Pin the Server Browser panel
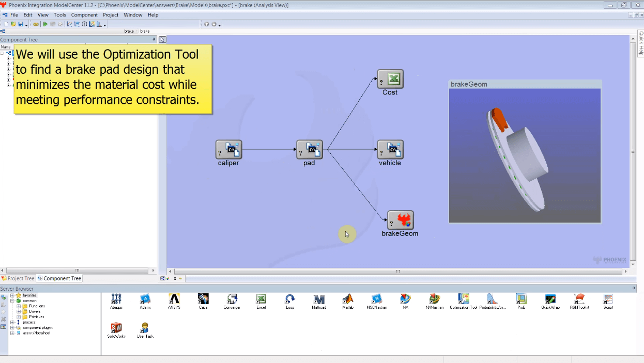Screen dimensions: 644x363 click(x=634, y=289)
